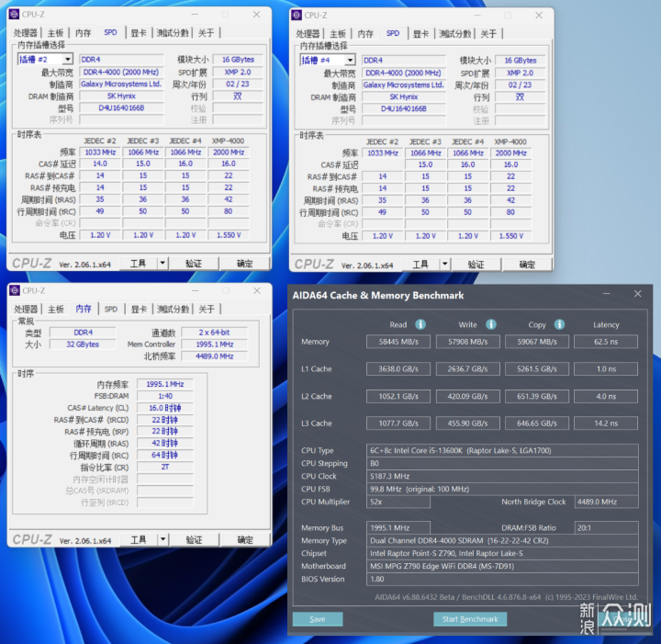Click Motherboard field MSI MPG Z790
This screenshot has height=644, width=661.
pos(502,566)
